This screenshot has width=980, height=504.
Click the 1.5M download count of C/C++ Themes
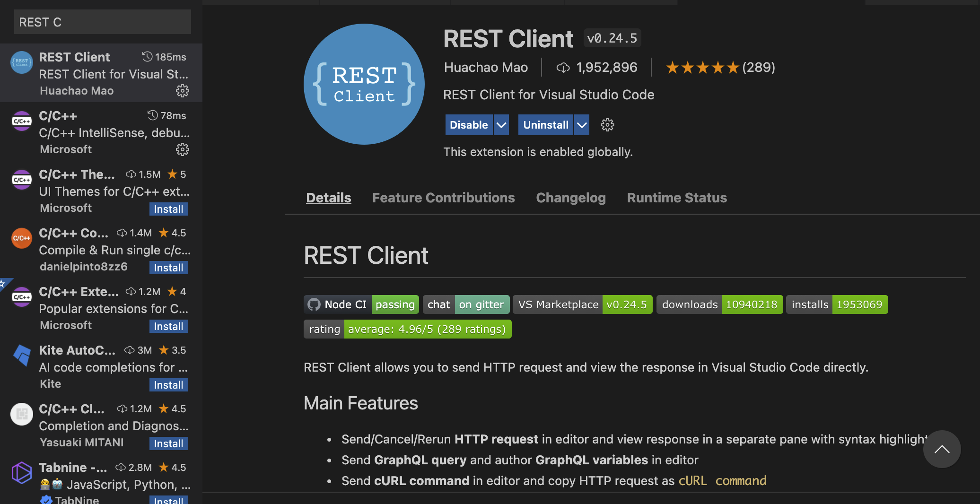click(149, 174)
